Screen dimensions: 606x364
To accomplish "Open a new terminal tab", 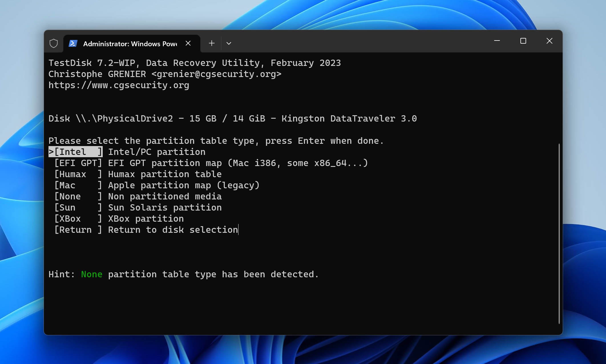I will (211, 43).
